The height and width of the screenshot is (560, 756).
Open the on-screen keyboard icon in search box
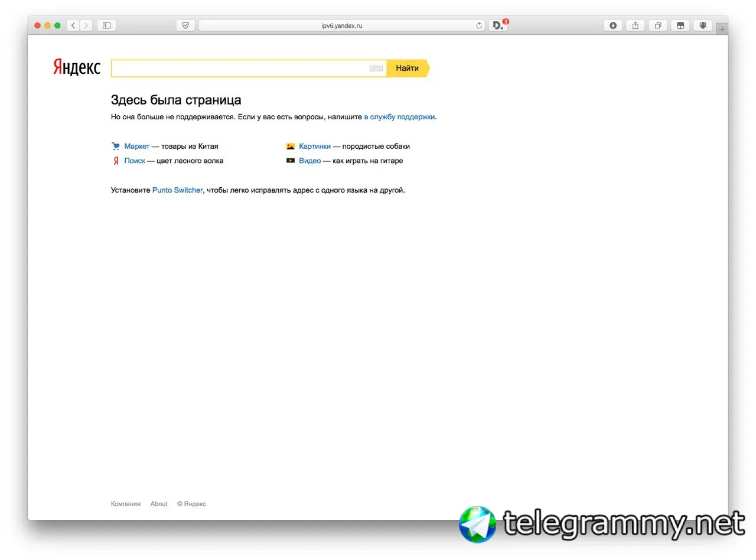(x=376, y=69)
